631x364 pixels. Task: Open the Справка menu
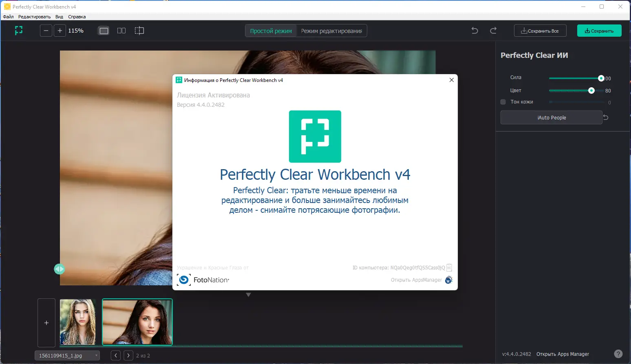pyautogui.click(x=77, y=17)
